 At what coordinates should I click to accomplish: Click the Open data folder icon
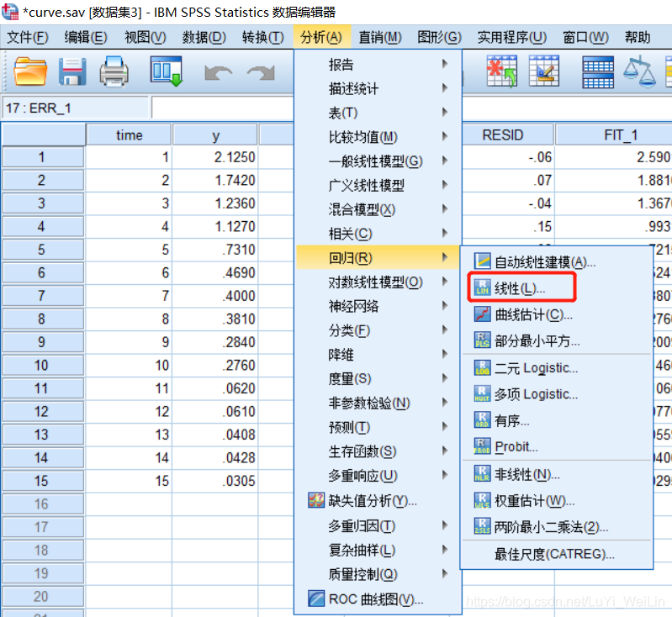29,71
